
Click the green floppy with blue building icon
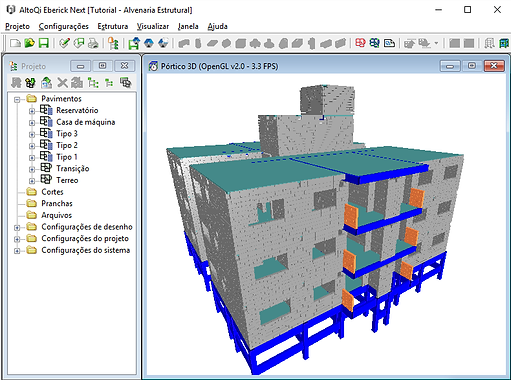[134, 43]
